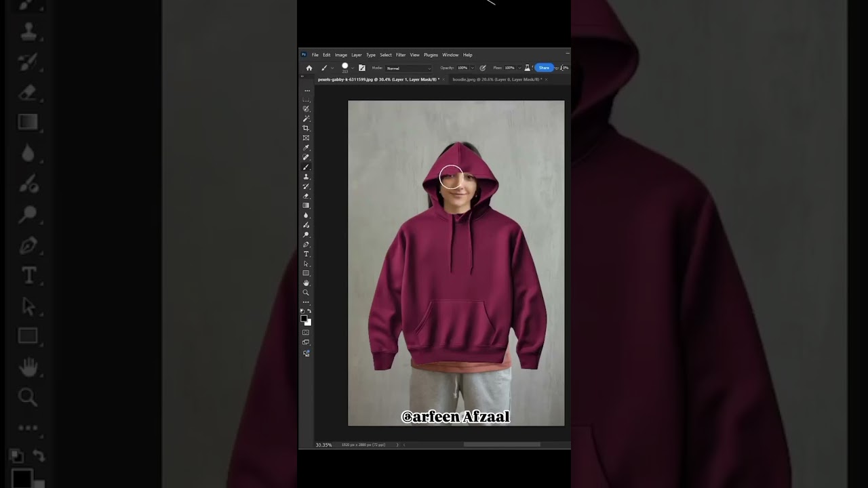Image resolution: width=868 pixels, height=488 pixels.
Task: Select the Type tool
Action: point(306,254)
